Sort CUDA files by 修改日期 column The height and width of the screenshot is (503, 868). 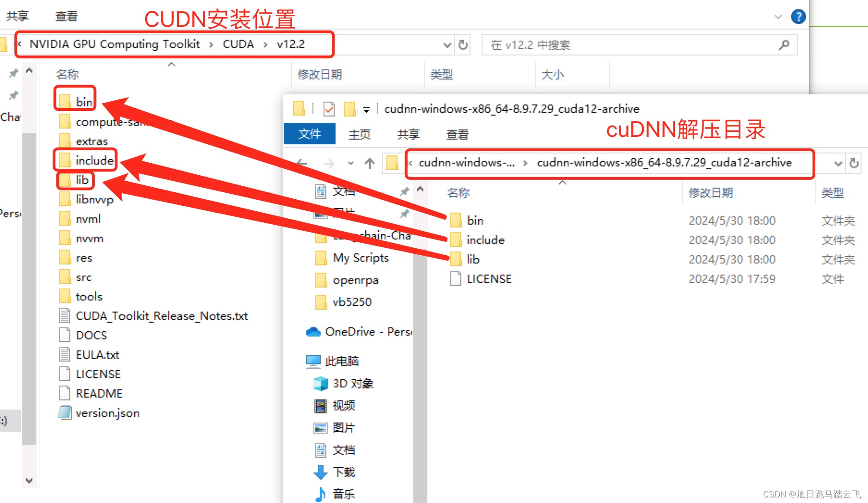point(320,74)
